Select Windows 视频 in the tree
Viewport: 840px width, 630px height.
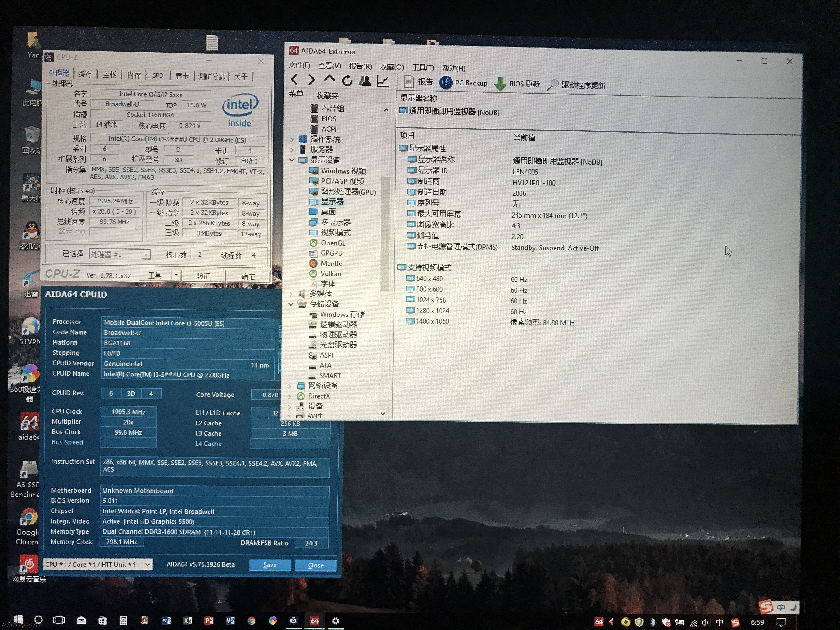[337, 171]
